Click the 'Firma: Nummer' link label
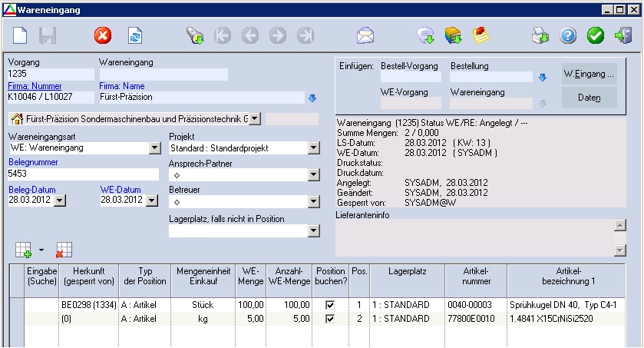This screenshot has height=348, width=644. point(35,86)
